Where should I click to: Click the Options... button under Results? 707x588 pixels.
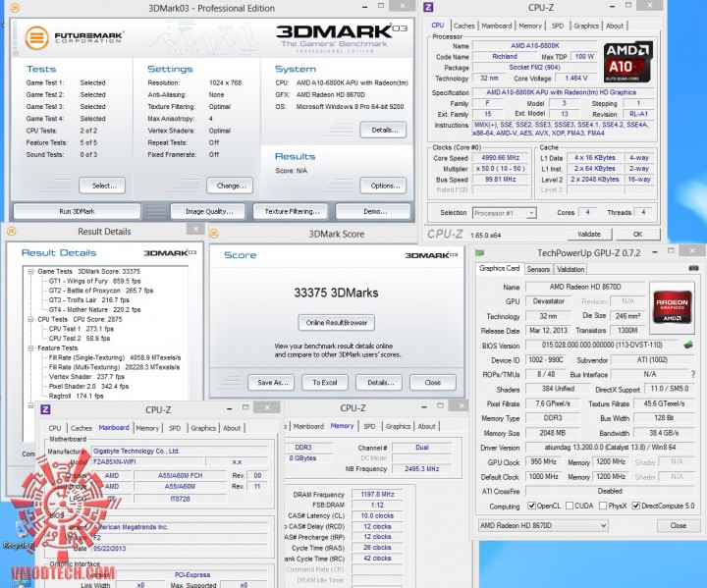[383, 186]
